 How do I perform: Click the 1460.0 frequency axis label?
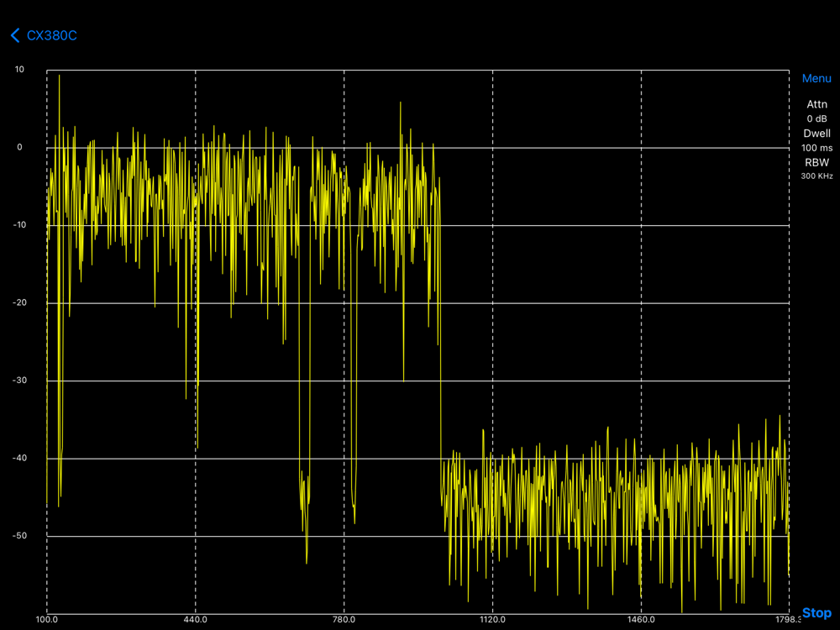[641, 620]
